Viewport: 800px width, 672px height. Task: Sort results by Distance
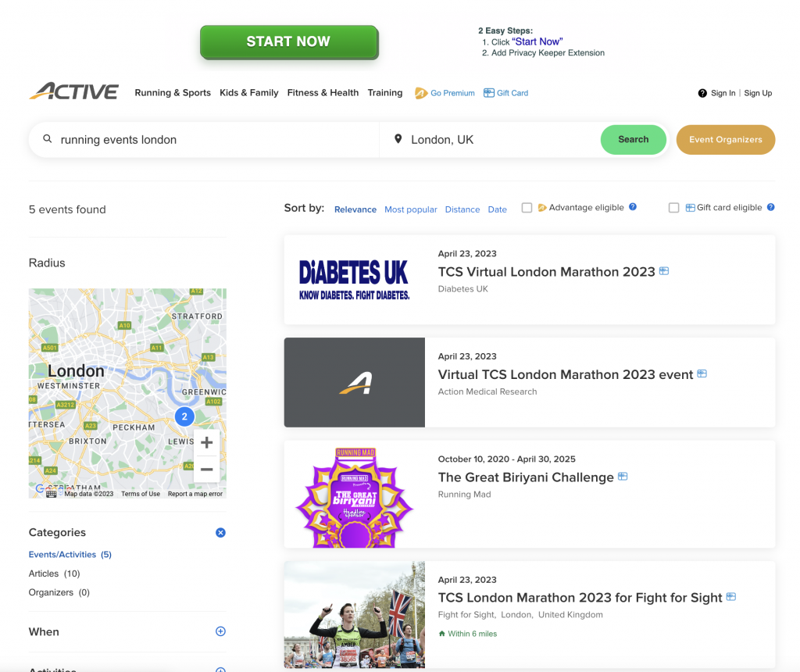click(462, 209)
